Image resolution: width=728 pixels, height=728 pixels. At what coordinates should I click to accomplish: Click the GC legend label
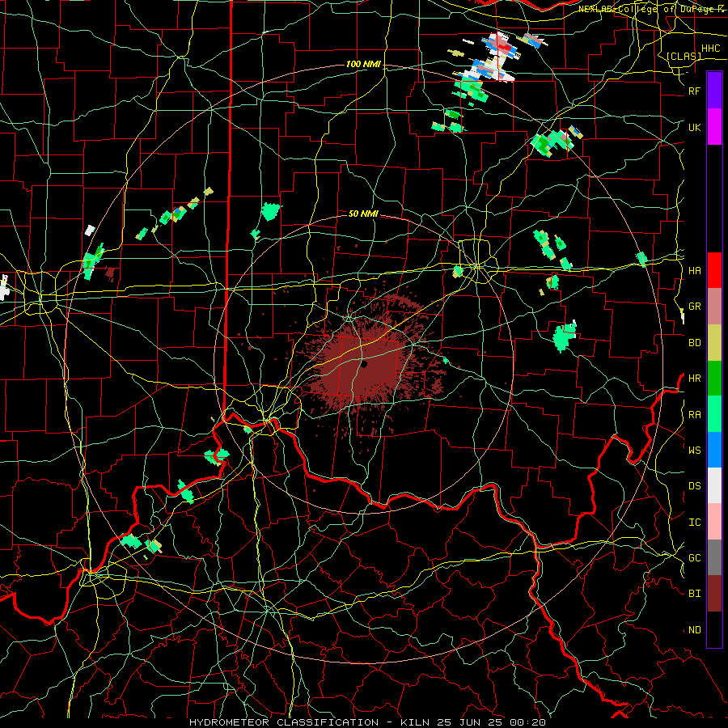click(x=695, y=557)
